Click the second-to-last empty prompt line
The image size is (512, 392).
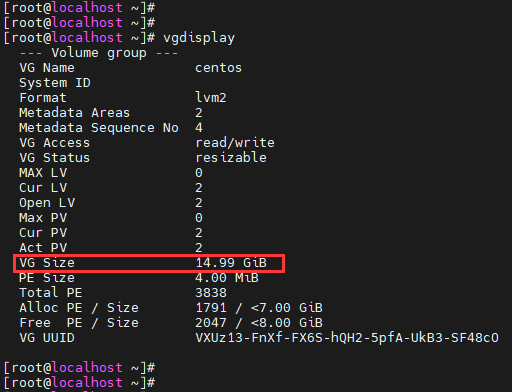tap(79, 368)
